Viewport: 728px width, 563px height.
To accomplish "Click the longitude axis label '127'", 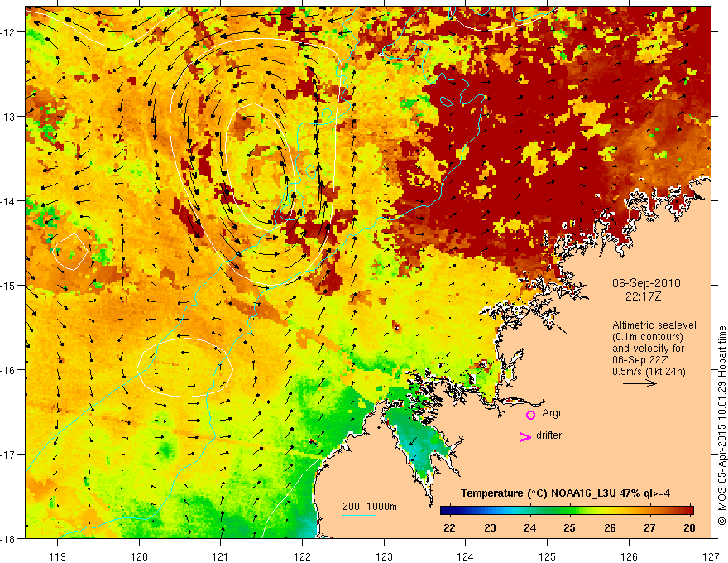I will [x=711, y=556].
